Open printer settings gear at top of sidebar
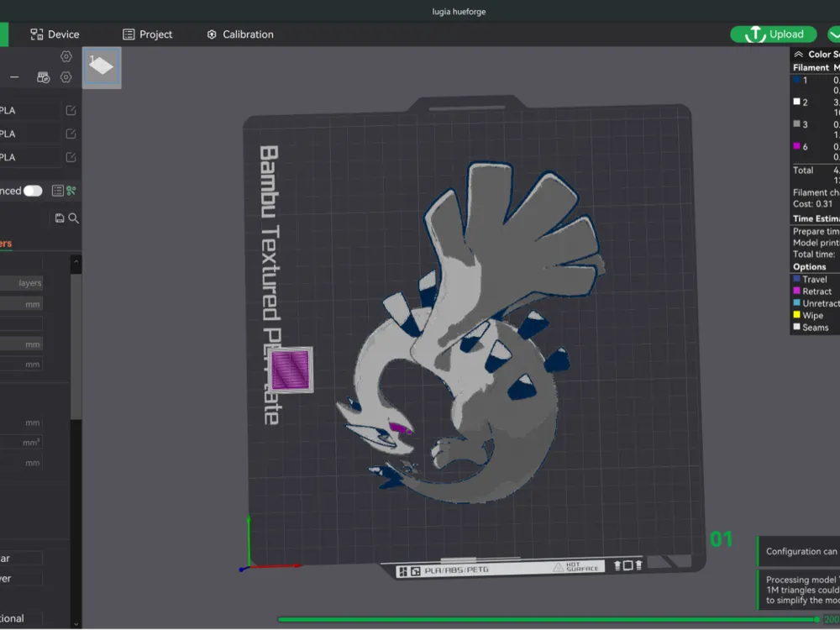Image resolution: width=840 pixels, height=630 pixels. pos(66,56)
